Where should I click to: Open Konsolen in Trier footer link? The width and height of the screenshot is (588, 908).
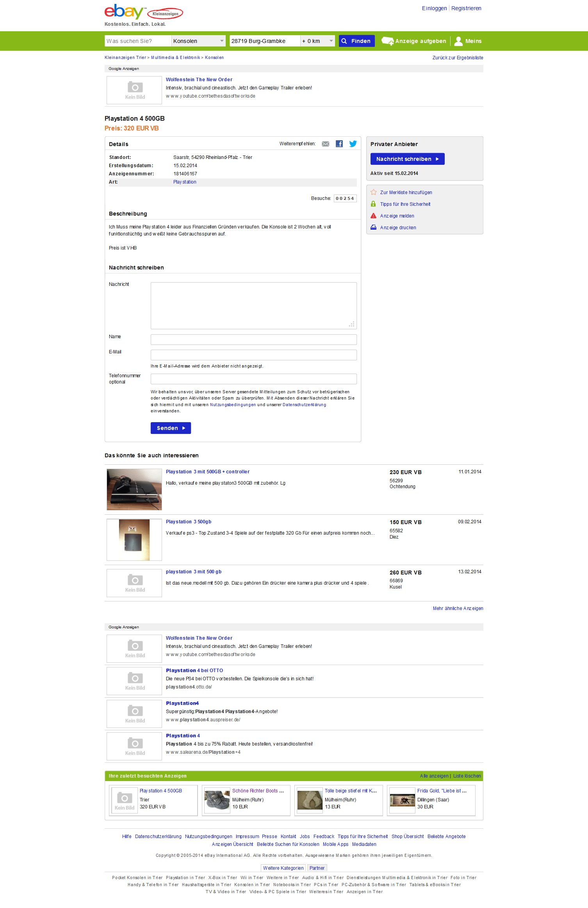252,885
